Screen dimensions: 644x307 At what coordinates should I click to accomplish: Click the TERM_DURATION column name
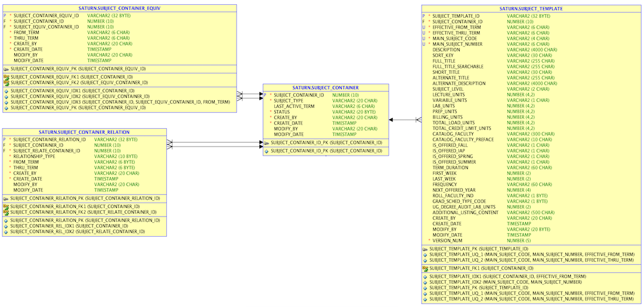[450, 168]
